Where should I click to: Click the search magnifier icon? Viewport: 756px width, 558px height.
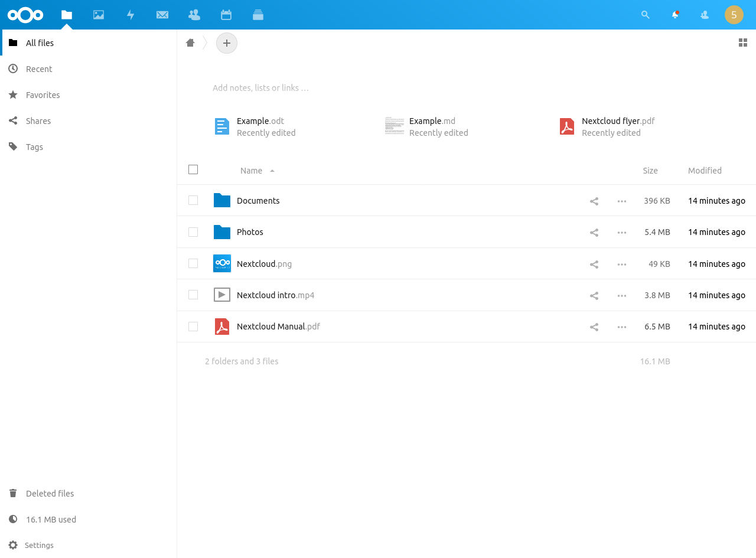coord(646,15)
